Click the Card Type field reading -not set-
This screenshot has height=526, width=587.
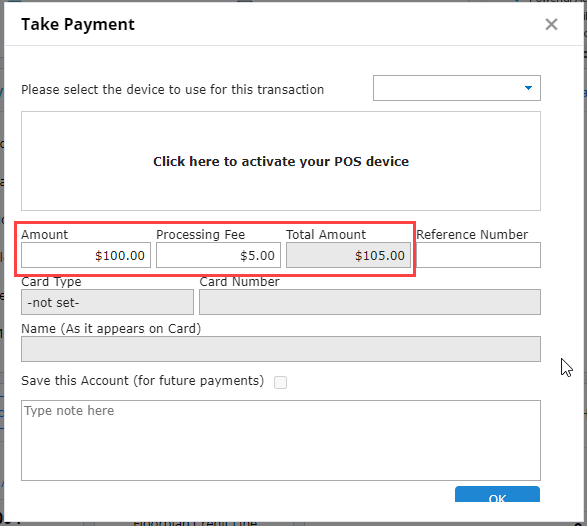pyautogui.click(x=107, y=302)
